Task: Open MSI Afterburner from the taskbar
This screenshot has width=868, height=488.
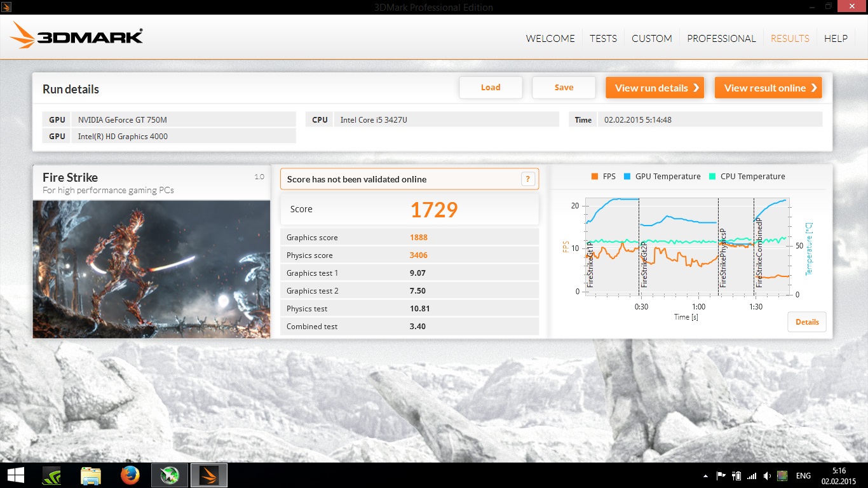Action: 170,475
